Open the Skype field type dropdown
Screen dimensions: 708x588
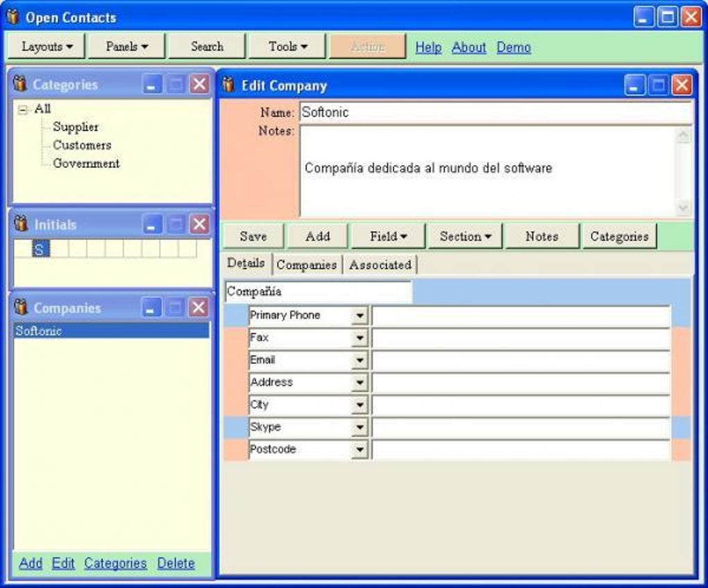pos(360,427)
